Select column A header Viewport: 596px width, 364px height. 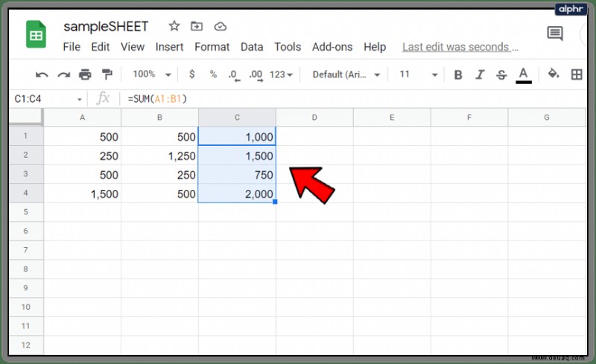tap(82, 118)
